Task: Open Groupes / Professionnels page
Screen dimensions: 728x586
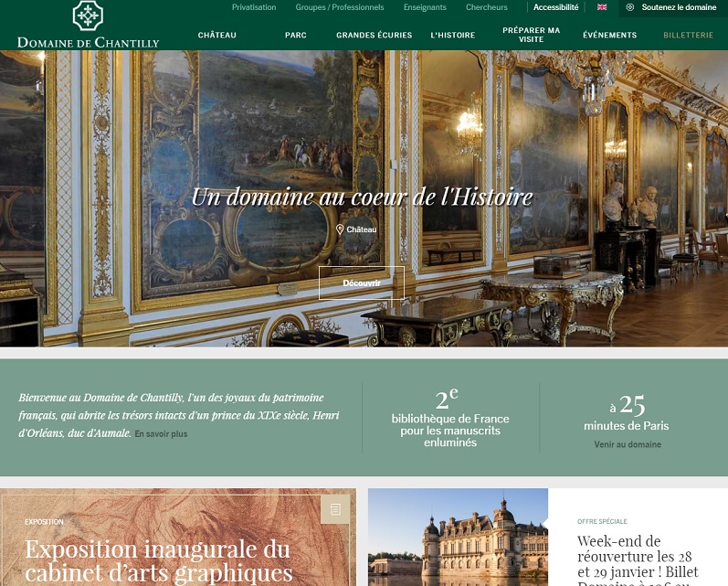Action: pos(340,7)
